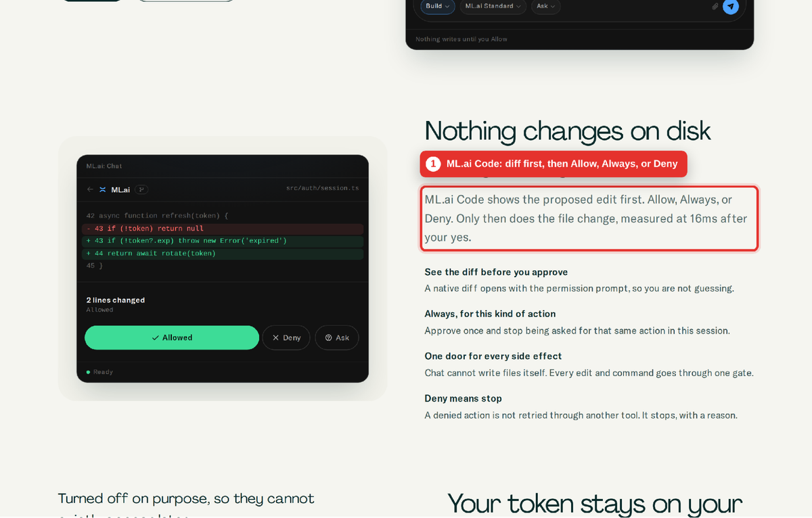Open the Build mode dropdown
Image resolution: width=812 pixels, height=518 pixels.
pos(438,6)
